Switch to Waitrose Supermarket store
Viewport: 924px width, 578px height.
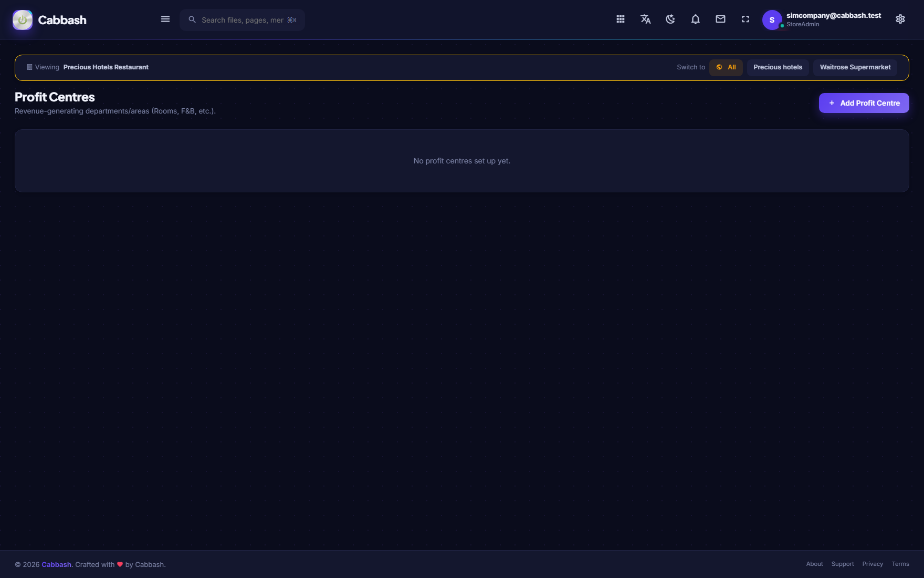[855, 67]
